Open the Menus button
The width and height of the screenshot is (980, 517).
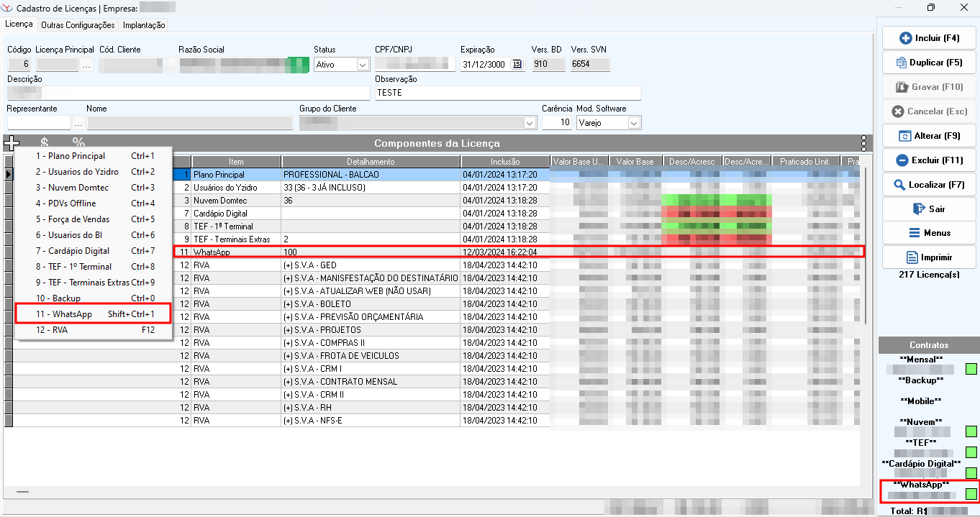[x=929, y=233]
